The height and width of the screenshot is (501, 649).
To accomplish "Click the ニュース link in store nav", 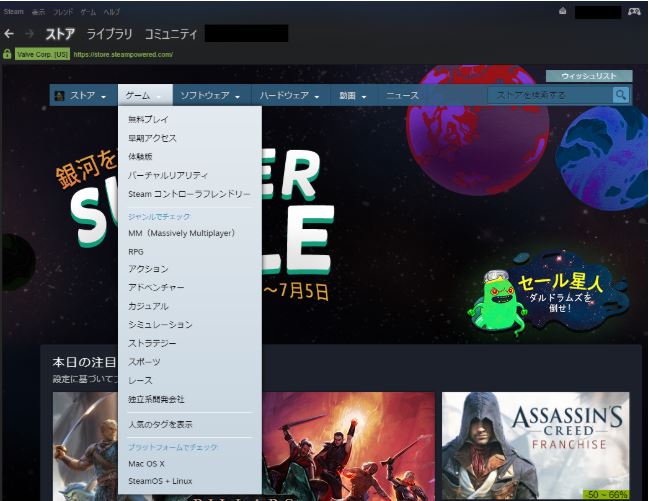I will 402,96.
